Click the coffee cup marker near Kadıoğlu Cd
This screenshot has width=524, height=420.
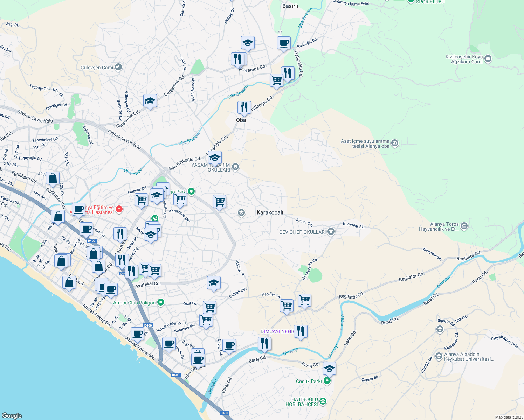point(284,43)
